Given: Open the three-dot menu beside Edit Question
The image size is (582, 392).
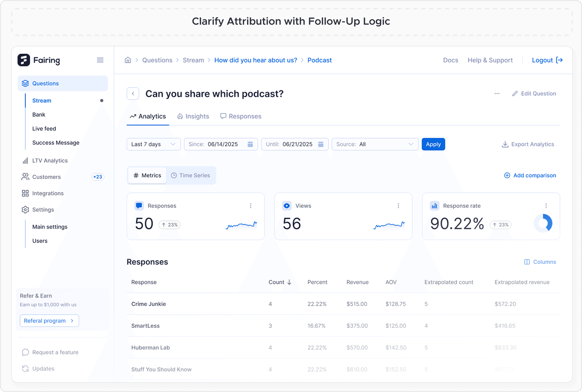Looking at the screenshot, I should 497,94.
